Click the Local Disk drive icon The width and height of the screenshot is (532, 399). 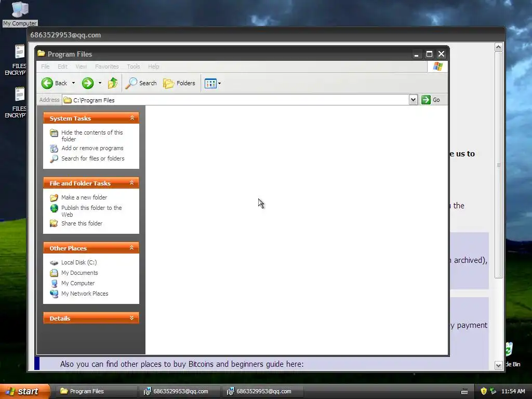coord(54,262)
